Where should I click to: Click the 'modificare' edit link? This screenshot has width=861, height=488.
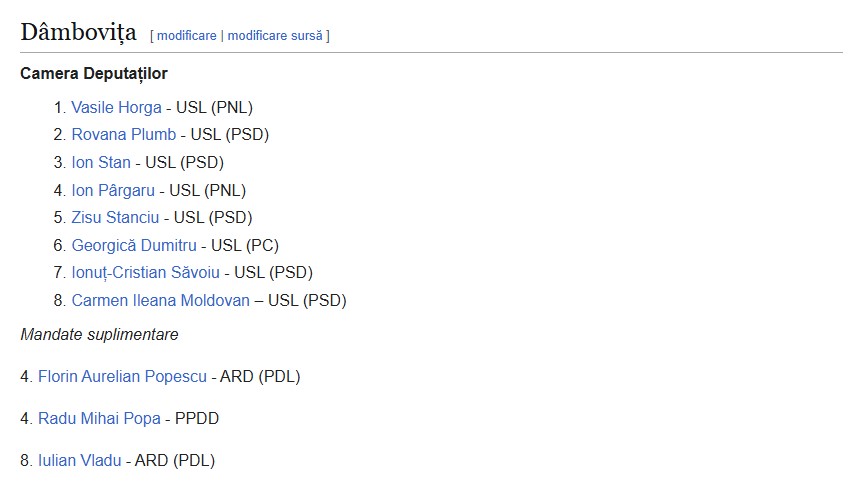[x=186, y=36]
